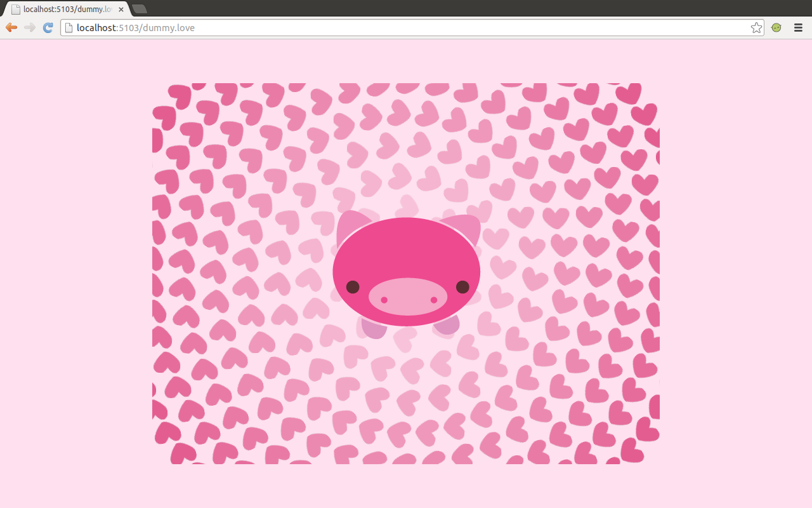
Task: Close the dummy.love tab
Action: 120,9
